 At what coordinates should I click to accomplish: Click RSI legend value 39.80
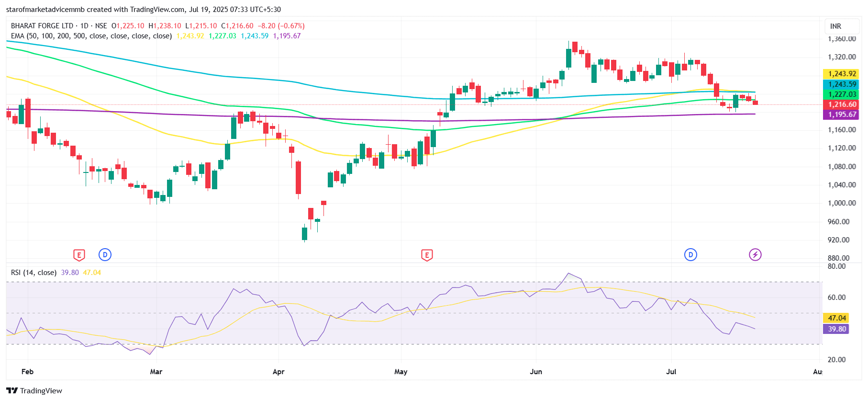pos(70,273)
